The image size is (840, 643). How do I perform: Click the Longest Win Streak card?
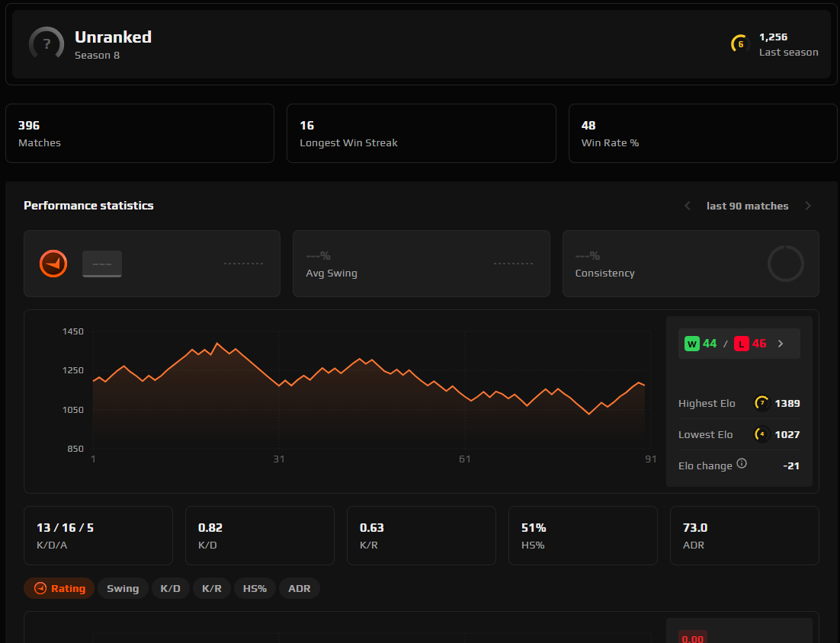click(421, 133)
